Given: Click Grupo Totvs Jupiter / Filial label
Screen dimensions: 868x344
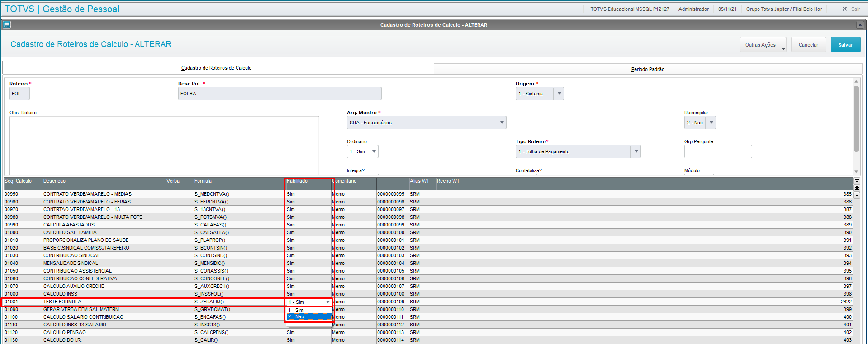Looking at the screenshot, I should 784,9.
